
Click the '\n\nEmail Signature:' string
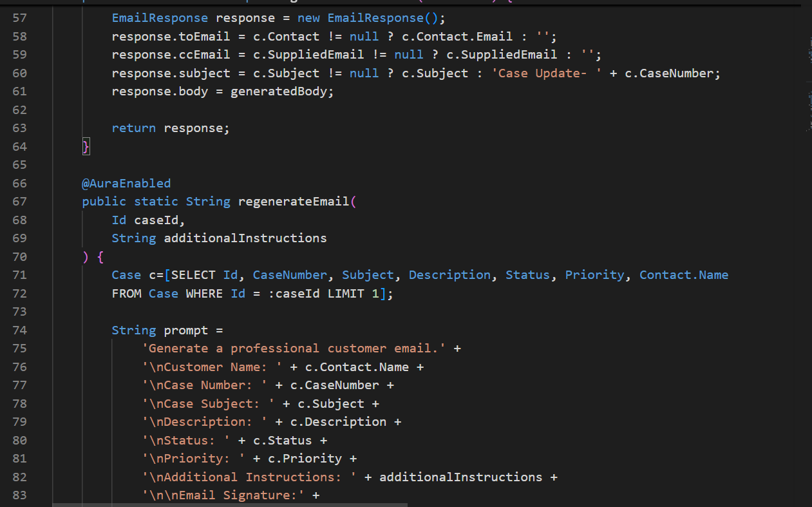(x=223, y=495)
